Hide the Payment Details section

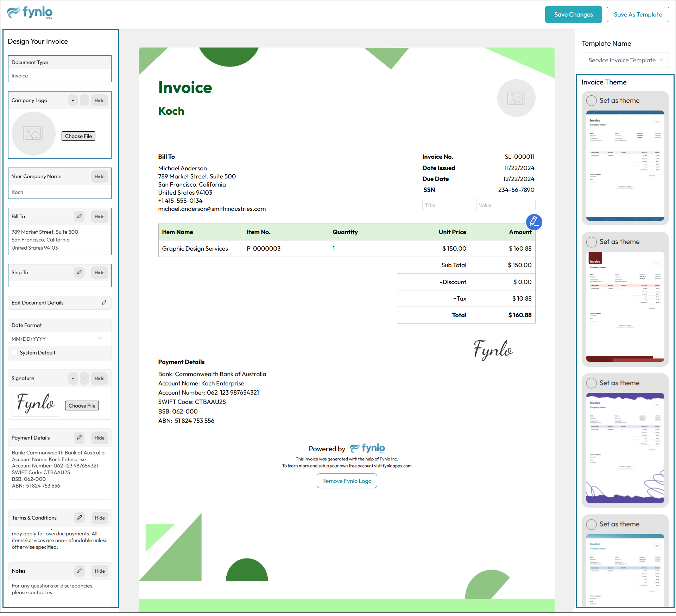100,438
